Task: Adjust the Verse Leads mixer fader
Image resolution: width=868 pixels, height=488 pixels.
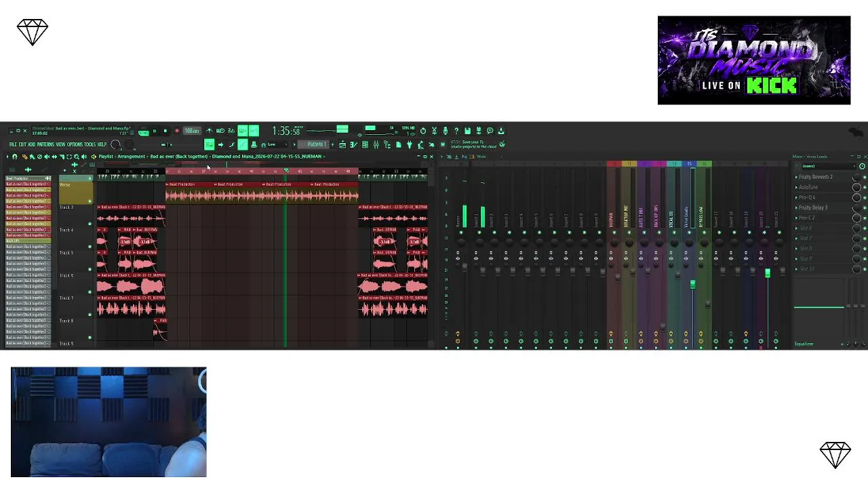Action: tap(692, 285)
